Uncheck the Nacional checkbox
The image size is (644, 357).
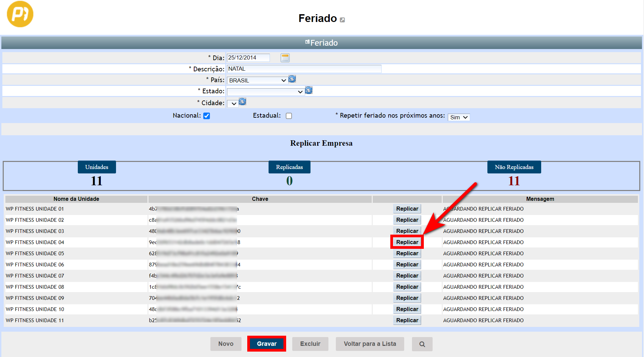pyautogui.click(x=207, y=116)
